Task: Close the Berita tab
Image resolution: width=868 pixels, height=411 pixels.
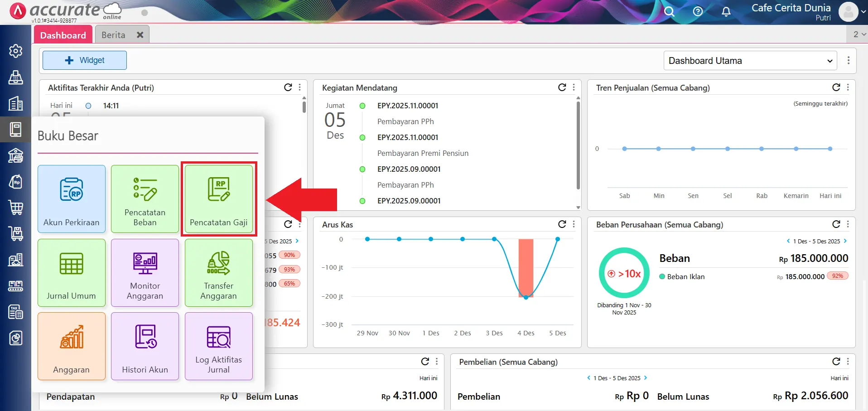Action: [140, 35]
